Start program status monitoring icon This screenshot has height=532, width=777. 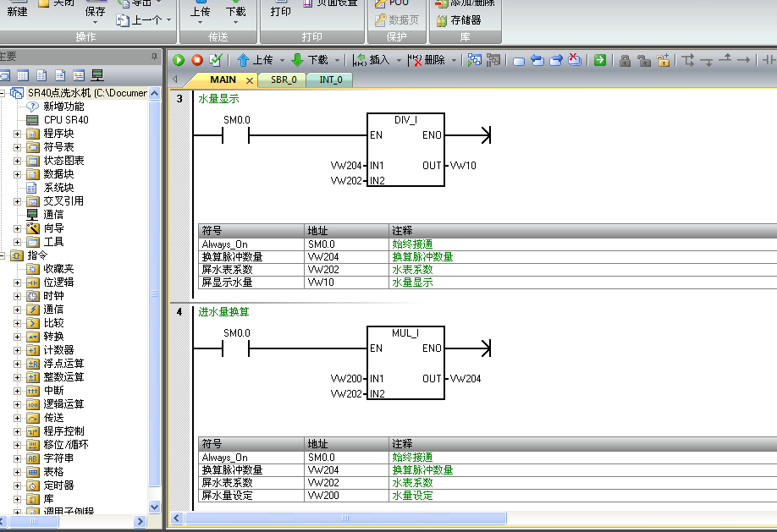click(x=474, y=60)
